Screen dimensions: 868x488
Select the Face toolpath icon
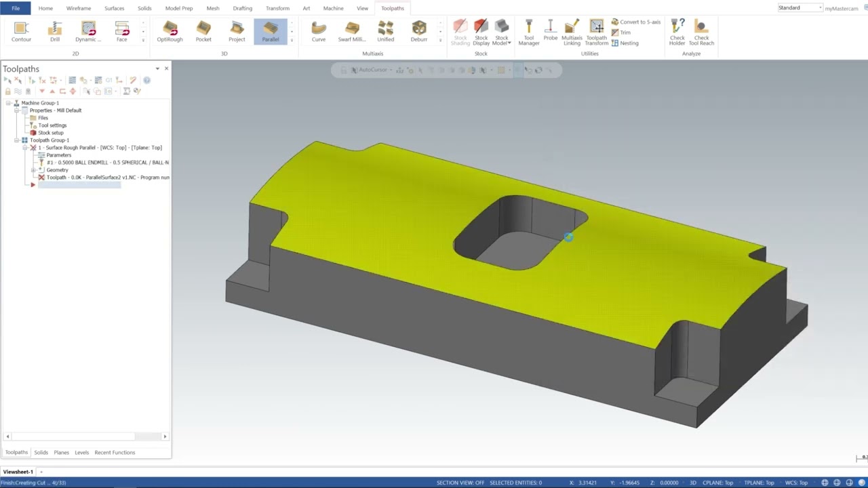[x=121, y=32]
